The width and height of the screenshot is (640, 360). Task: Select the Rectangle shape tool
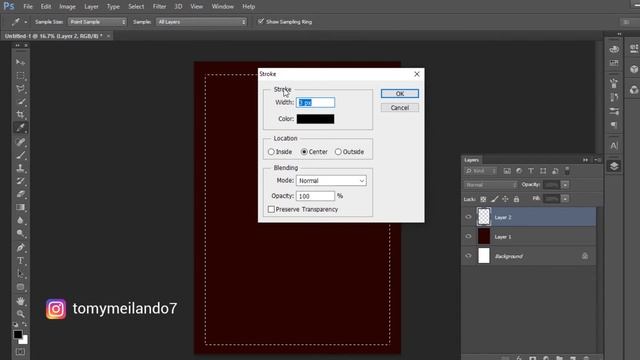pos(20,287)
